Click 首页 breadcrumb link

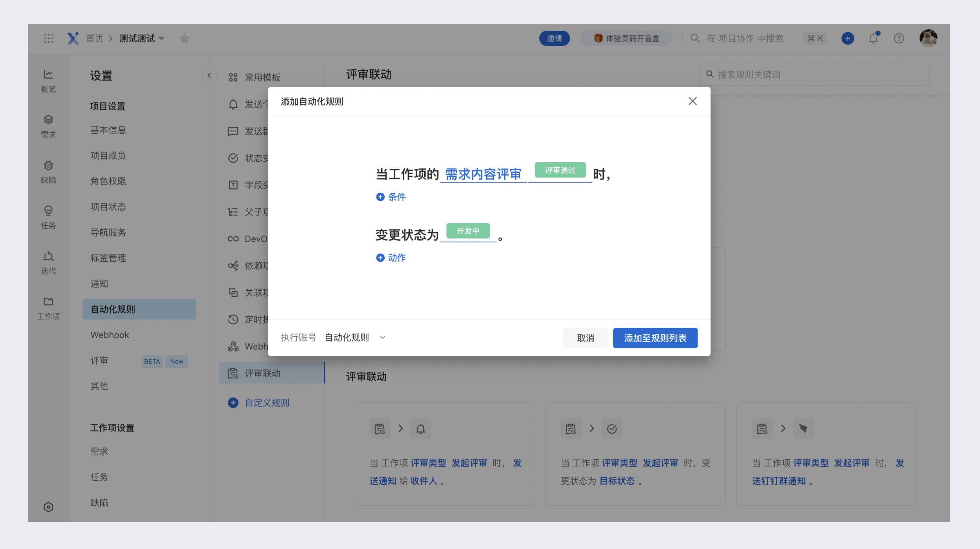click(x=95, y=38)
